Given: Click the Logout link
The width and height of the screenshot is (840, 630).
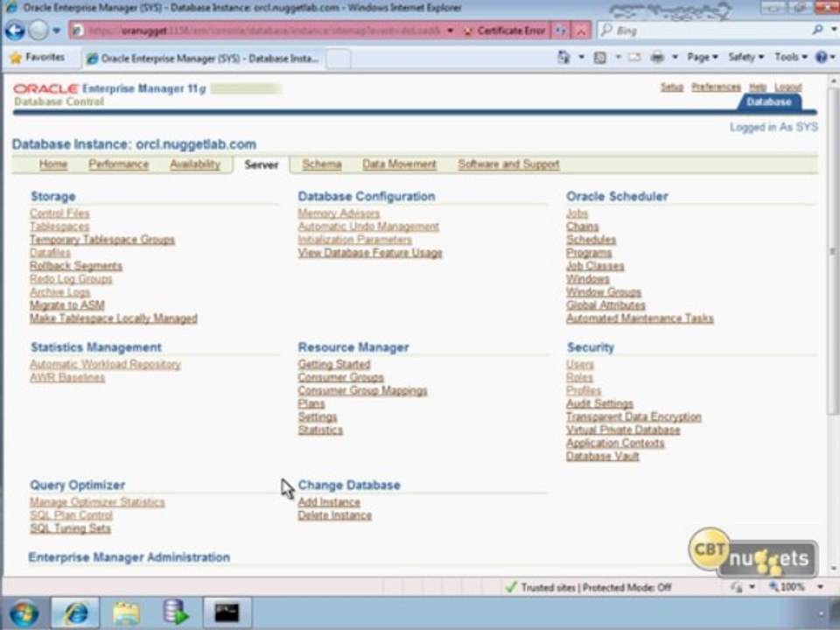Looking at the screenshot, I should pos(788,87).
